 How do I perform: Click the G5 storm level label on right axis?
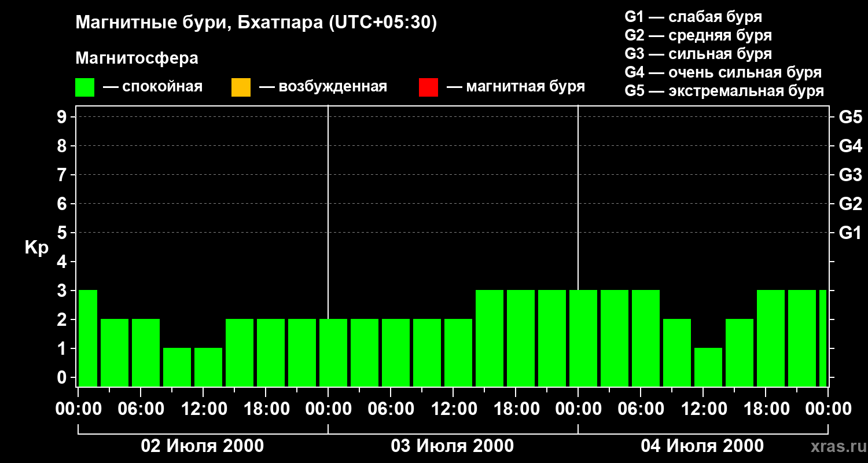(x=851, y=117)
